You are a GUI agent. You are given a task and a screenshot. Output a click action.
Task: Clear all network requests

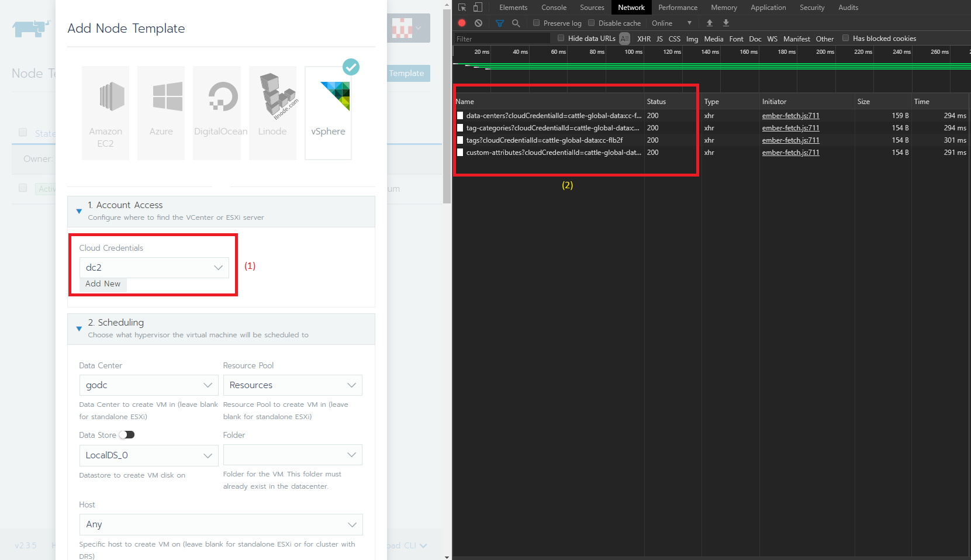(478, 23)
